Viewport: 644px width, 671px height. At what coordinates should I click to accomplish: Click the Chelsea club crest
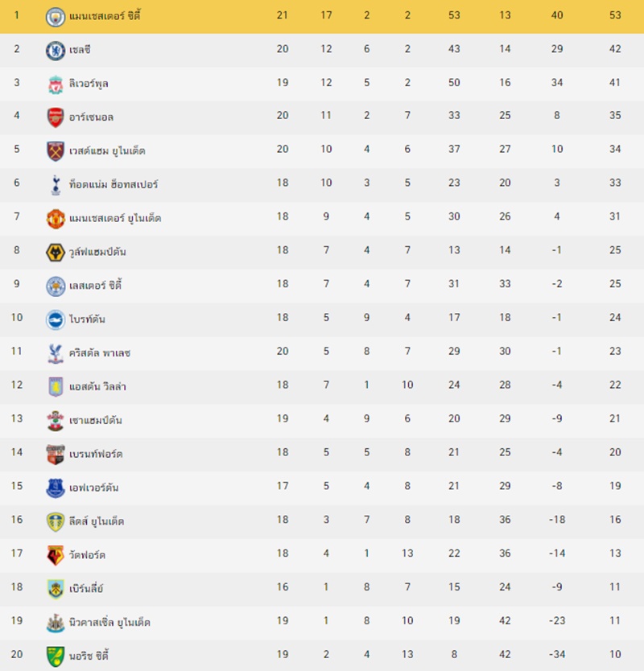[x=56, y=51]
